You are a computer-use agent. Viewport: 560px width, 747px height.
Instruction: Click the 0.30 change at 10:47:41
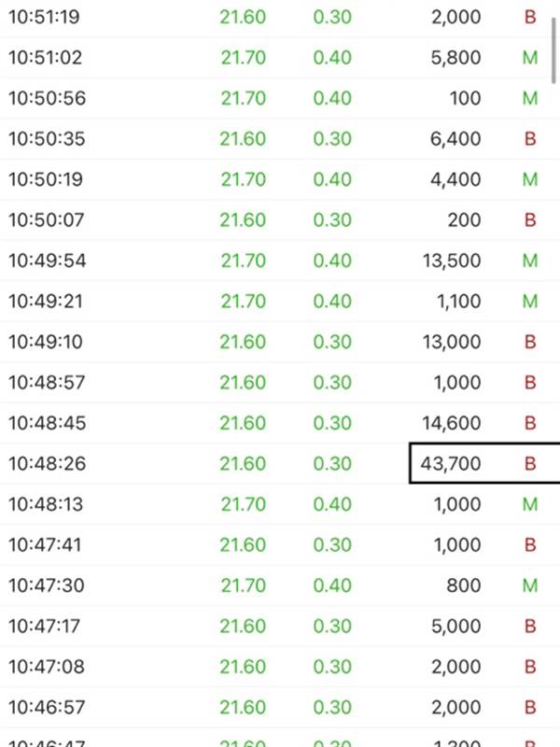tap(332, 545)
